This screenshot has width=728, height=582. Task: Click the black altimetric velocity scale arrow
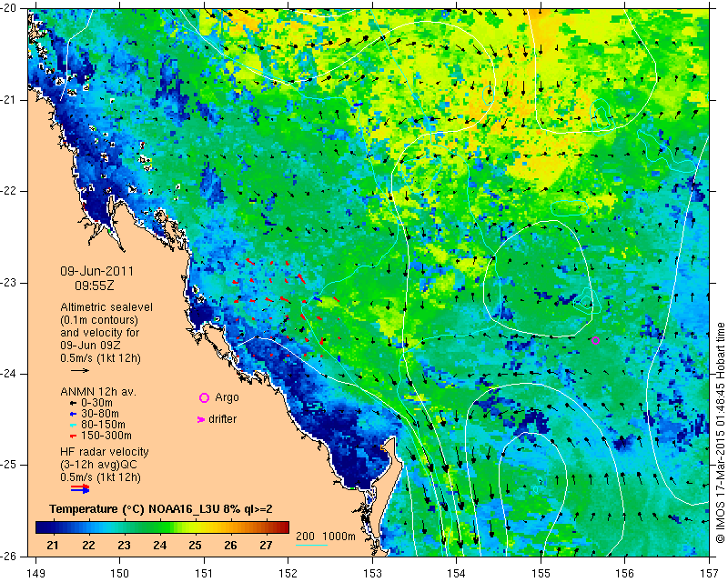pyautogui.click(x=80, y=370)
